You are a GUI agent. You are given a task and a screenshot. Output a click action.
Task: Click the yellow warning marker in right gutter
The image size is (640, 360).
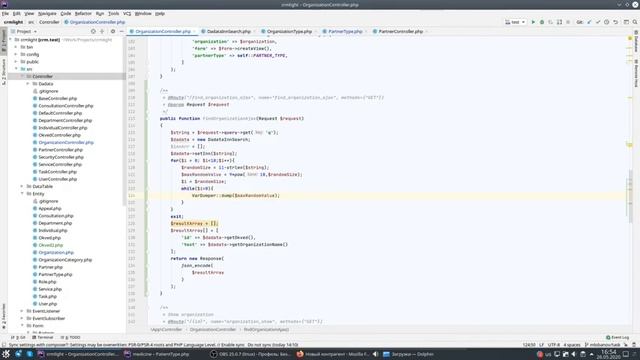(630, 38)
